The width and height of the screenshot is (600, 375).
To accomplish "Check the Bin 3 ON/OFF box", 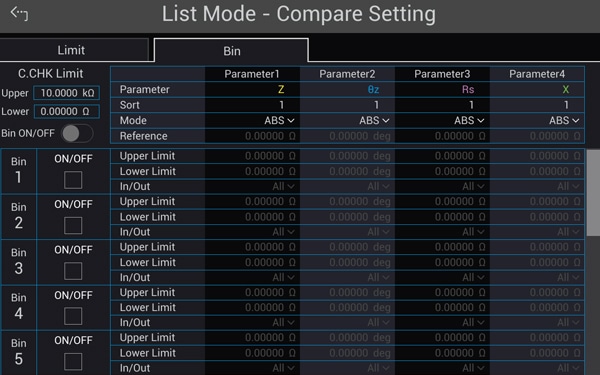I will 73,271.
